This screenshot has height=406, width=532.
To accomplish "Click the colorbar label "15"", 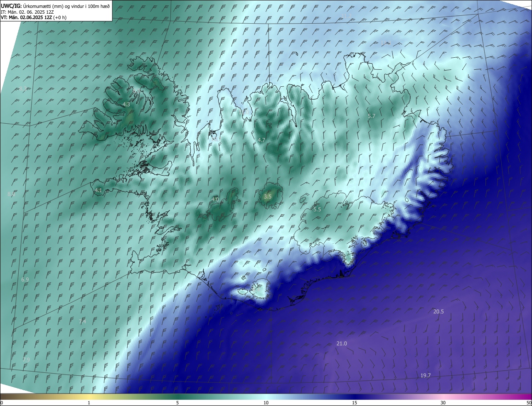I will tap(355, 403).
